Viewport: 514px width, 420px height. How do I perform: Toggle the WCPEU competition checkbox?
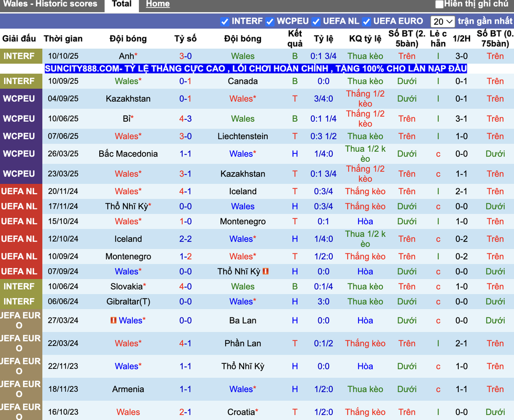270,22
